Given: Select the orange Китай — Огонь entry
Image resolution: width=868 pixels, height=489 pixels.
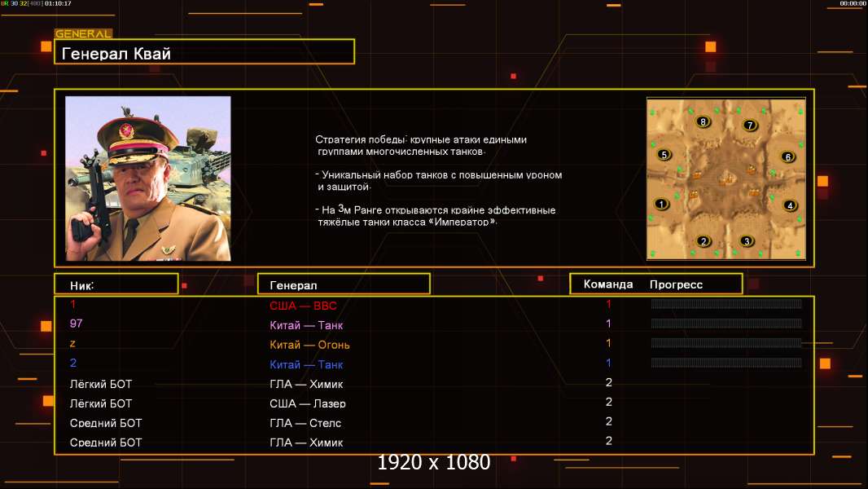Looking at the screenshot, I should 309,345.
